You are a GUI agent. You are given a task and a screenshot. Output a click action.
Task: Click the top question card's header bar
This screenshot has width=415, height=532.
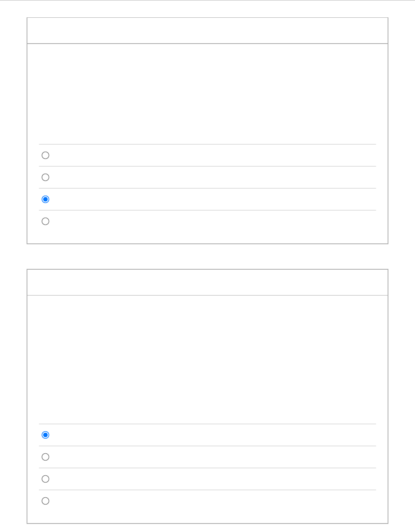pyautogui.click(x=207, y=31)
